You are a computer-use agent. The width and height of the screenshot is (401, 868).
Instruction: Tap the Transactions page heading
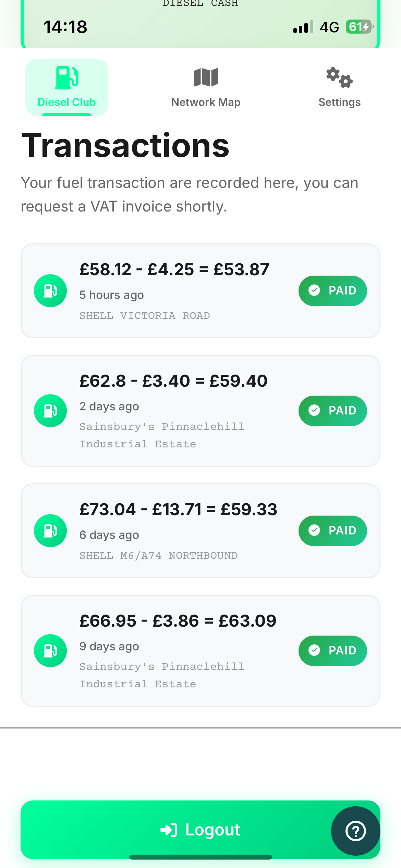pyautogui.click(x=125, y=146)
